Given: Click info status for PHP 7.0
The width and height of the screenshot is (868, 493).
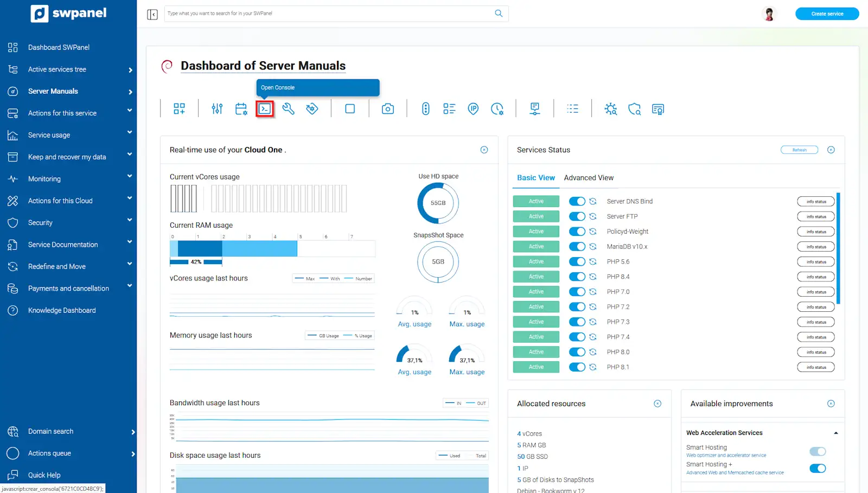Looking at the screenshot, I should point(816,292).
